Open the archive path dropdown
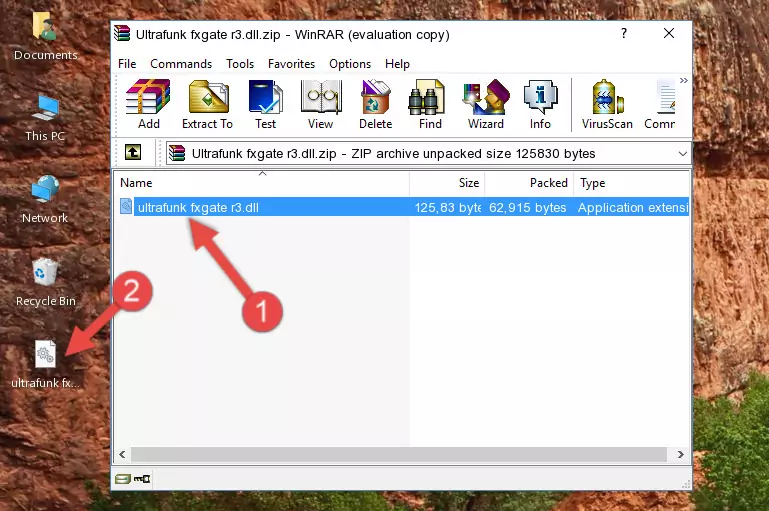Viewport: 769px width, 511px height. coord(682,154)
